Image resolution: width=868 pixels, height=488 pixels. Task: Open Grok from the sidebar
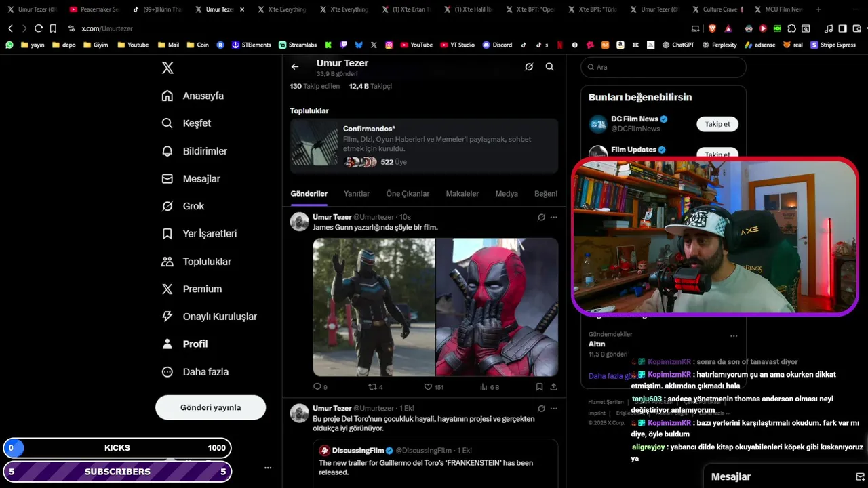(x=182, y=206)
